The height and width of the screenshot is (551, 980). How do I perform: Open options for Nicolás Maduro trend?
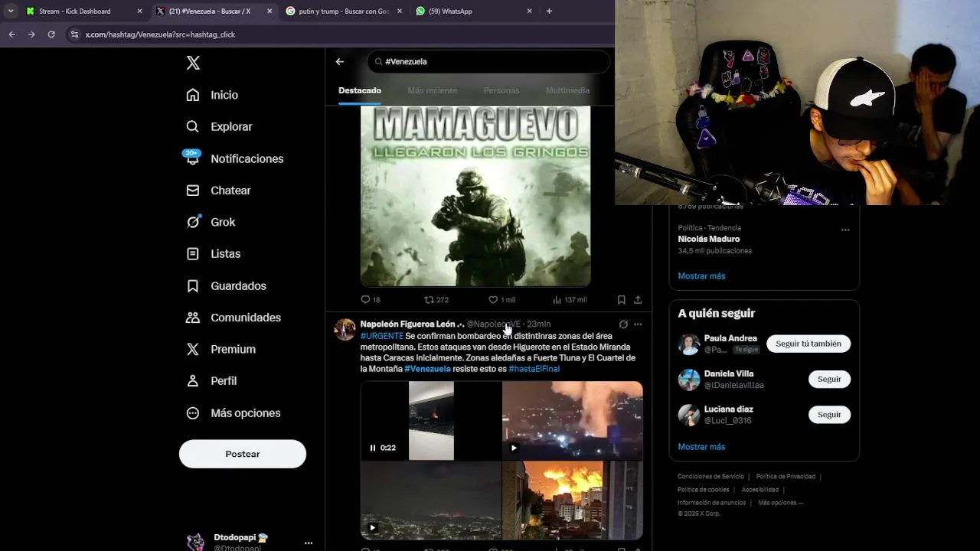coord(845,230)
